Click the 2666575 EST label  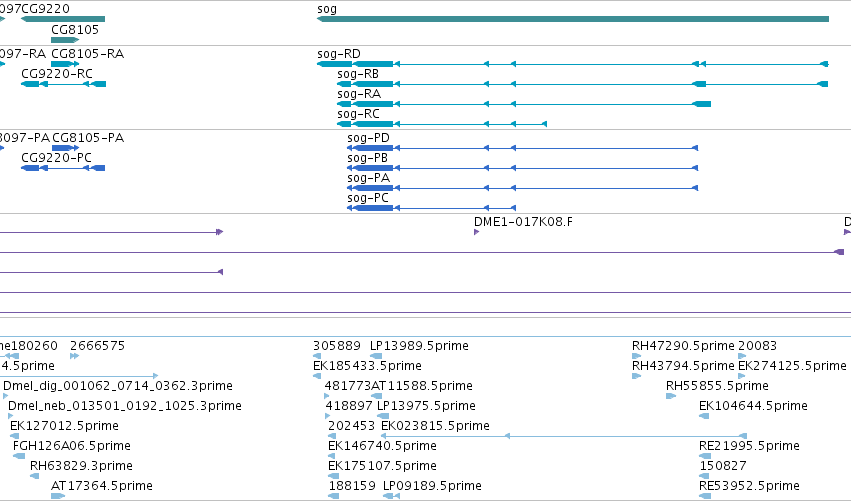tap(98, 346)
